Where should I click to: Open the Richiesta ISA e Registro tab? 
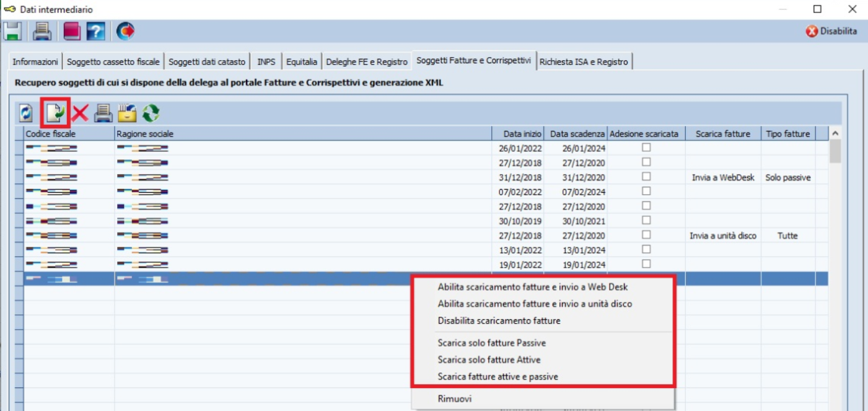pos(584,61)
